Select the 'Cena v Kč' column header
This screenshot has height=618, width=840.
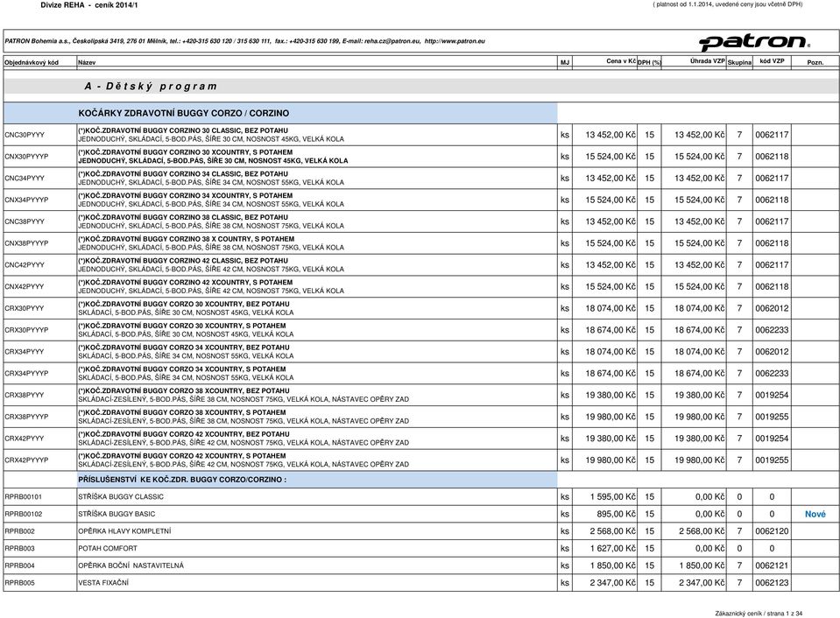(621, 61)
